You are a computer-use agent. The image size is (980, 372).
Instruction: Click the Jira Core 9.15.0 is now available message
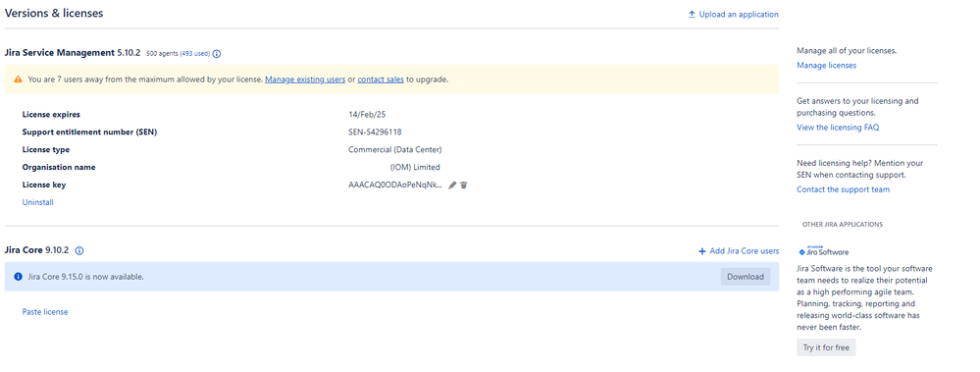pos(85,277)
